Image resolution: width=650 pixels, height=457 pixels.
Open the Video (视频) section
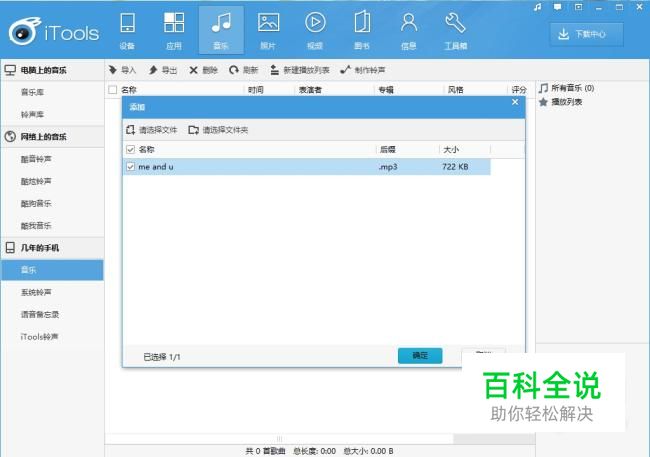[315, 30]
